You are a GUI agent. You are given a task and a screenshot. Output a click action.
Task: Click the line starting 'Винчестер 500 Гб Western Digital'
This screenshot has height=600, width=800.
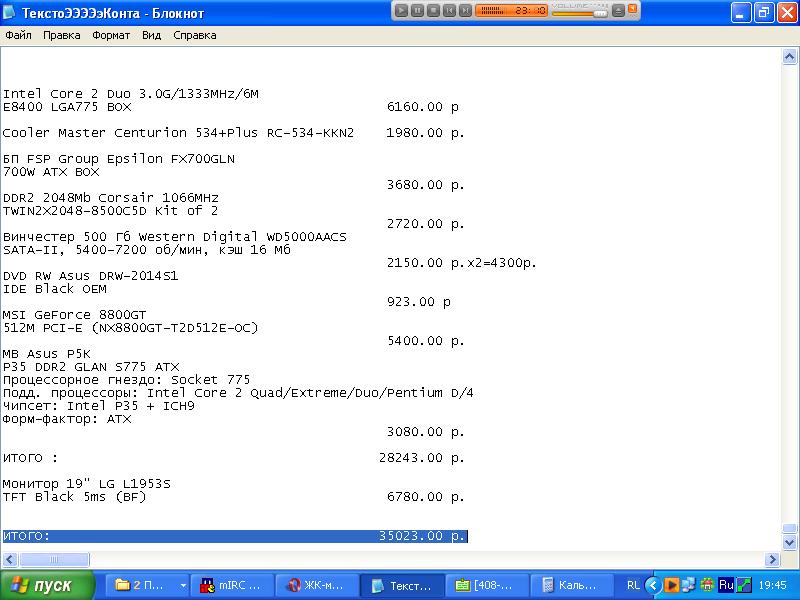(x=174, y=237)
